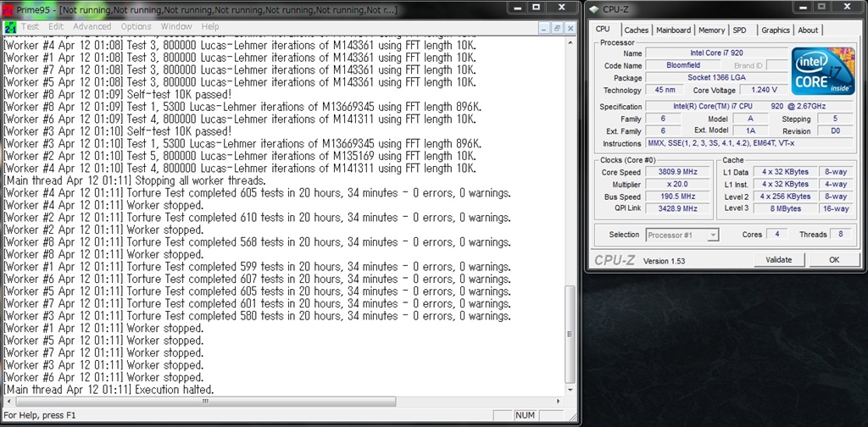The height and width of the screenshot is (427, 868).
Task: Open the Advanced menu
Action: click(x=92, y=26)
